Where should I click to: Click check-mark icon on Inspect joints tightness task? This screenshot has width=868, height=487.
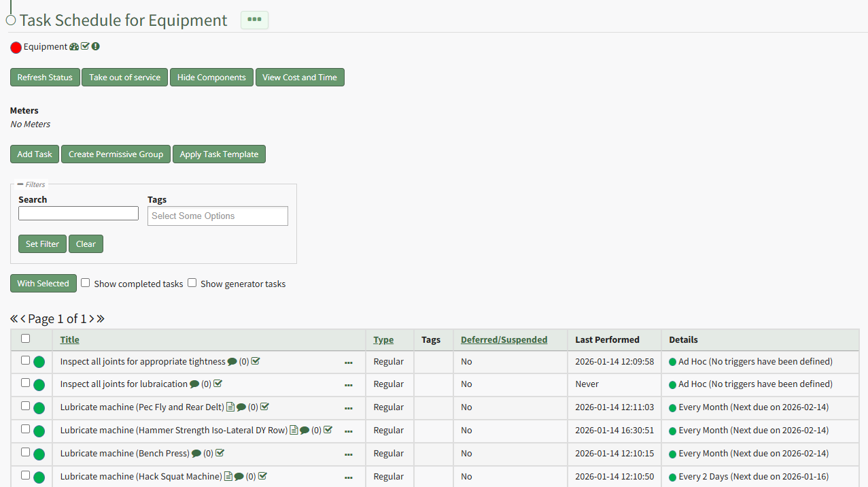pos(256,361)
